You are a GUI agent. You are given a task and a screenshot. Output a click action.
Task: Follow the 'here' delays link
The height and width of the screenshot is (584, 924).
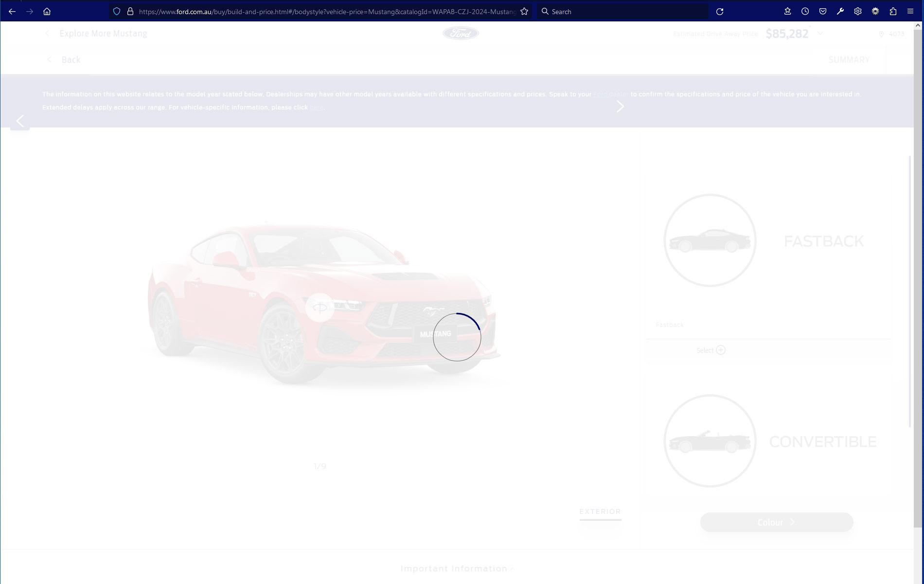[x=317, y=107]
